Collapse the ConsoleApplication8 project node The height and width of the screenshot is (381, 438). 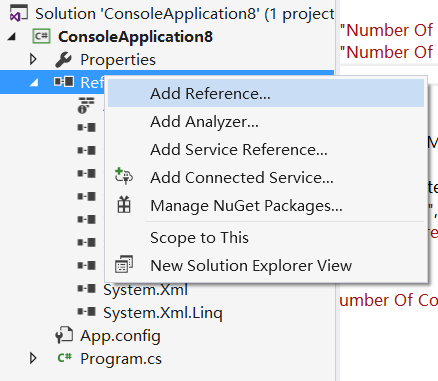click(x=12, y=37)
